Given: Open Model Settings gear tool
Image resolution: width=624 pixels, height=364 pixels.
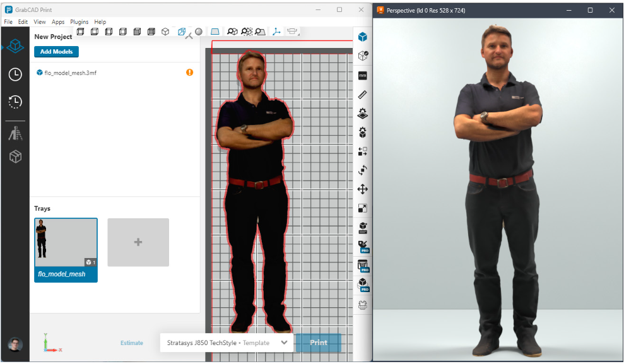Looking at the screenshot, I should pos(363,132).
